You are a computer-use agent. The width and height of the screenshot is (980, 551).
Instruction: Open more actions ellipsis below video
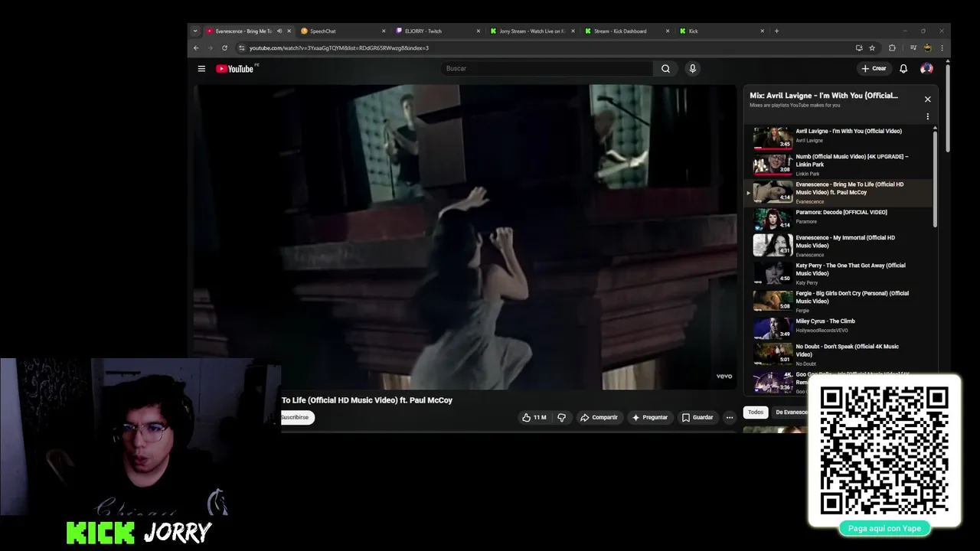[730, 417]
